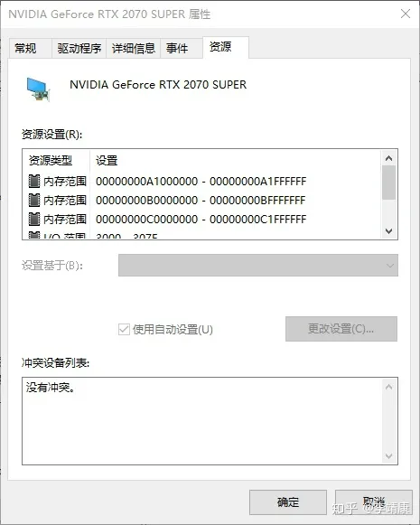The width and height of the screenshot is (420, 525).
Task: Click the I/O 范围 chip icon
Action: (34, 235)
